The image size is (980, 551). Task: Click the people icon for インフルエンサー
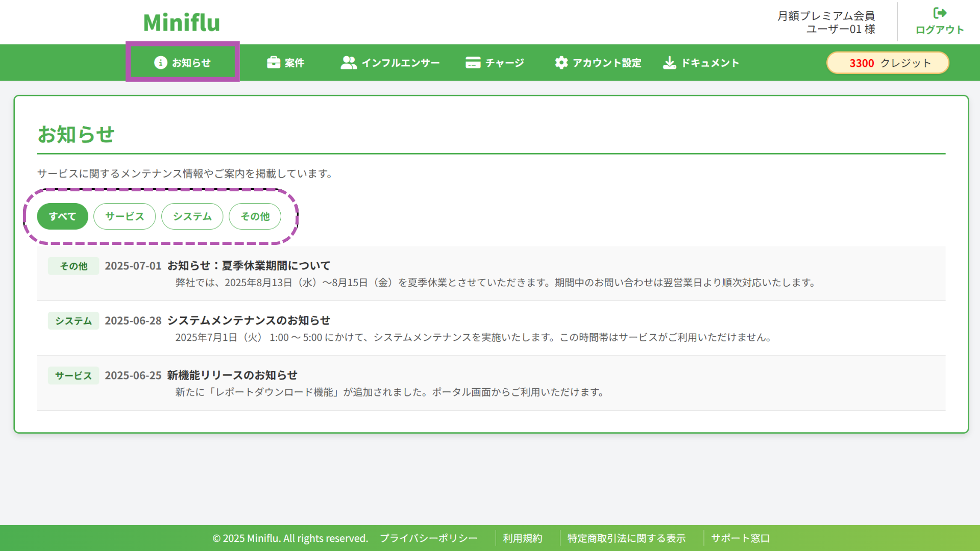tap(349, 62)
